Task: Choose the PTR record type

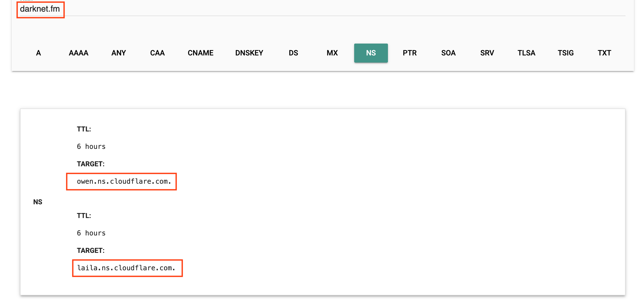Action: [x=410, y=53]
